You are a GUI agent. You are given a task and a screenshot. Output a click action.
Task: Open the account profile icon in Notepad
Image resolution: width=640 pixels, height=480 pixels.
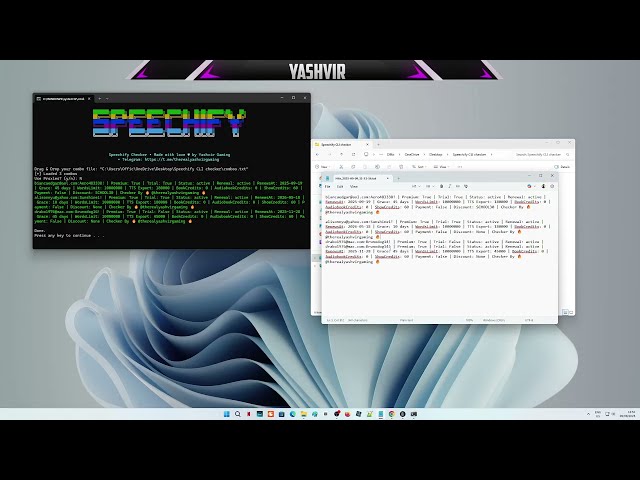pos(543,187)
